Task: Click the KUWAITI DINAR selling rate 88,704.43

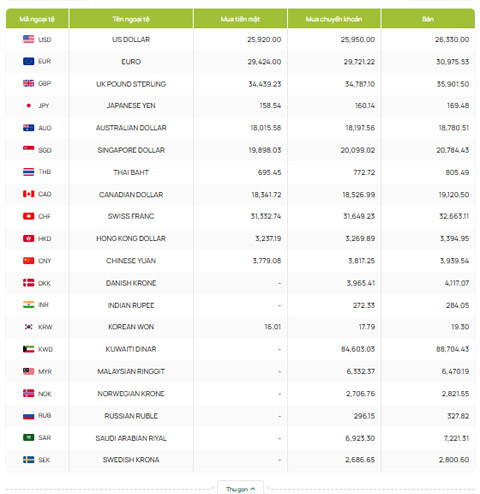Action: coord(452,349)
